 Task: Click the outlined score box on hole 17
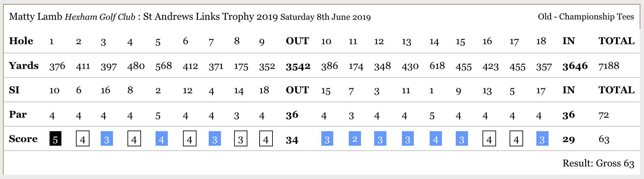[x=516, y=138]
